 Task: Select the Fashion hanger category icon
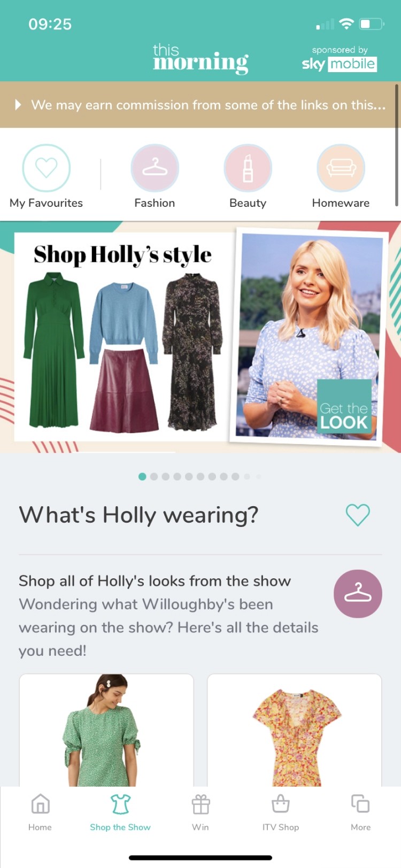(155, 168)
